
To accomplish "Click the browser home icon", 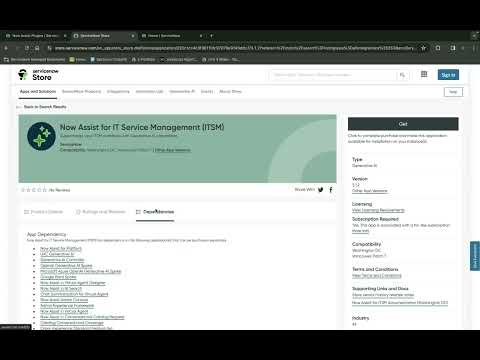I will click(37, 48).
